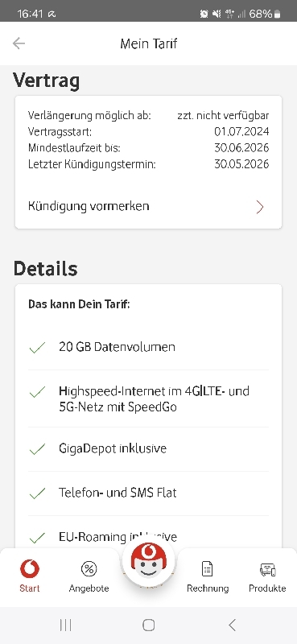Select the Kündigung vormerken row text
The height and width of the screenshot is (644, 297).
click(89, 206)
